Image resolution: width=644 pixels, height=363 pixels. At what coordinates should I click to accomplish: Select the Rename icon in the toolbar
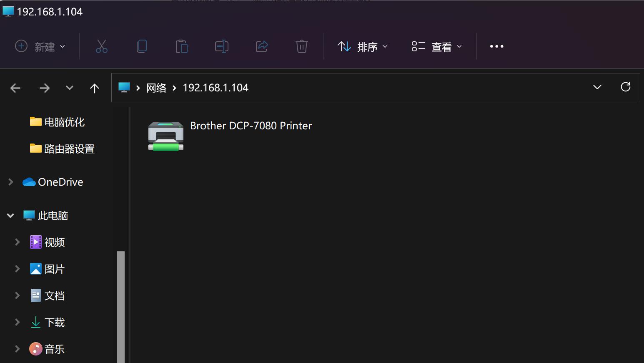tap(222, 46)
